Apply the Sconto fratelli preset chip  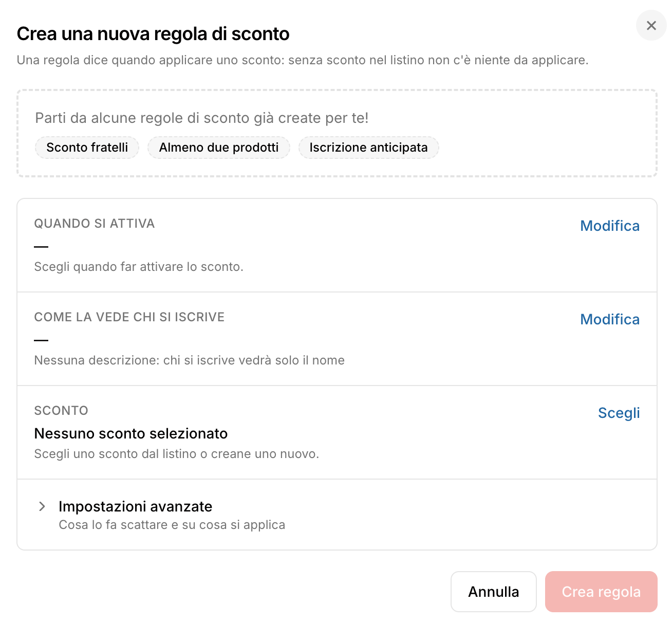click(x=87, y=148)
